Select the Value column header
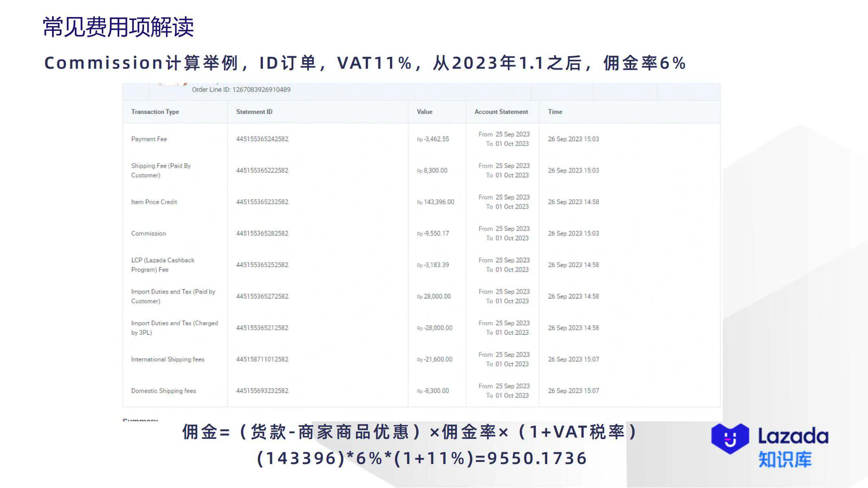868x488 pixels. point(424,111)
